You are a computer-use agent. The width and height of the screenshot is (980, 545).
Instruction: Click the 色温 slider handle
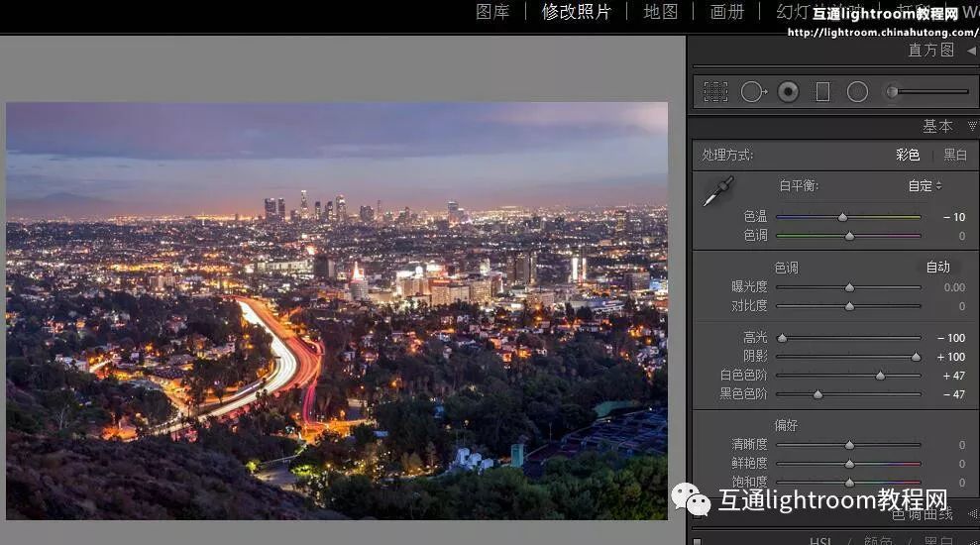tap(842, 217)
